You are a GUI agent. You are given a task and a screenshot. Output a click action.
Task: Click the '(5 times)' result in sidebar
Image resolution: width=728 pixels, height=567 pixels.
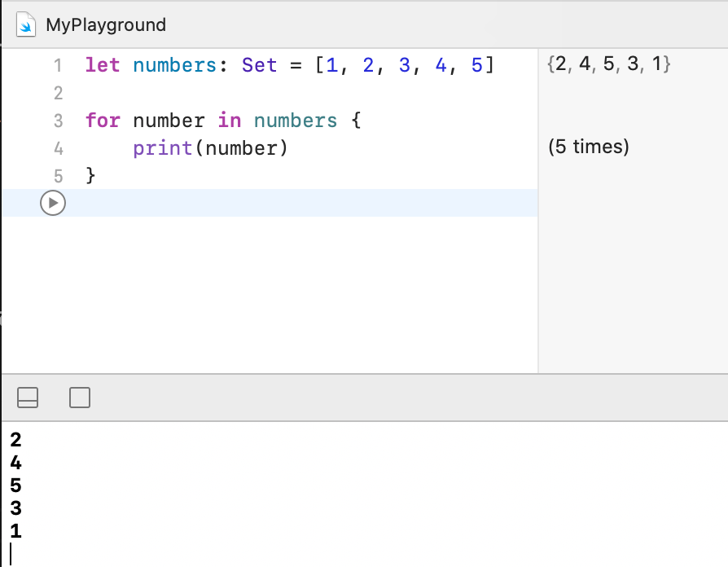click(x=589, y=147)
